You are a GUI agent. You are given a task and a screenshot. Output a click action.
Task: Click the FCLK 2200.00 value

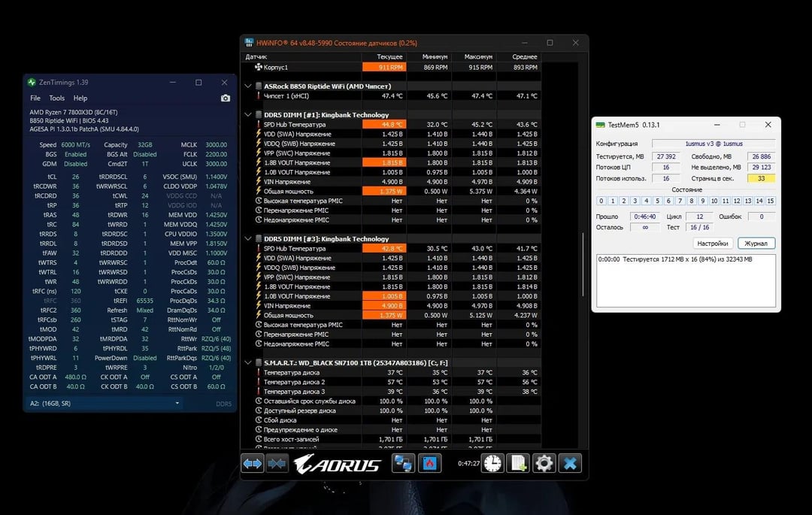(216, 154)
